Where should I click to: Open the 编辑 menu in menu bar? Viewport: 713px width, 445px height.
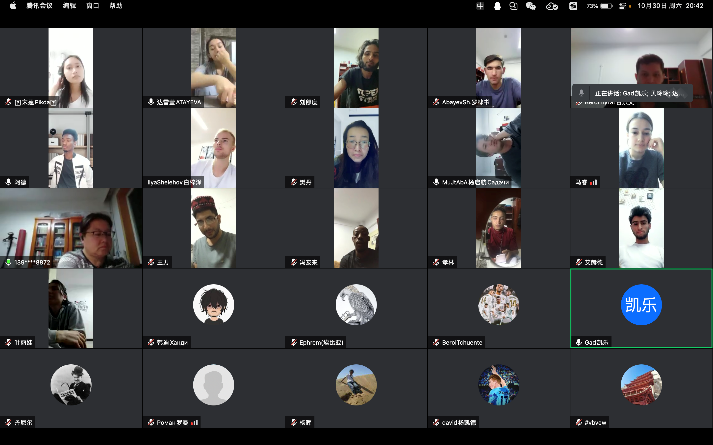pyautogui.click(x=69, y=6)
